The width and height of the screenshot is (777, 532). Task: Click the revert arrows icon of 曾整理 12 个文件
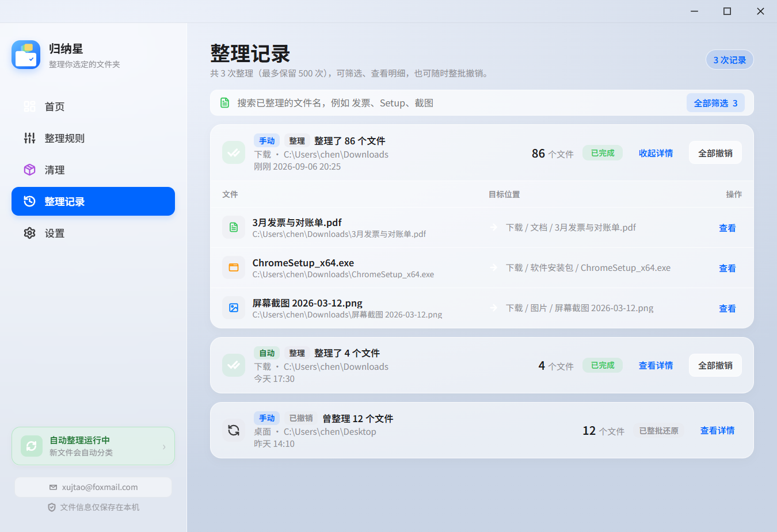click(x=234, y=430)
